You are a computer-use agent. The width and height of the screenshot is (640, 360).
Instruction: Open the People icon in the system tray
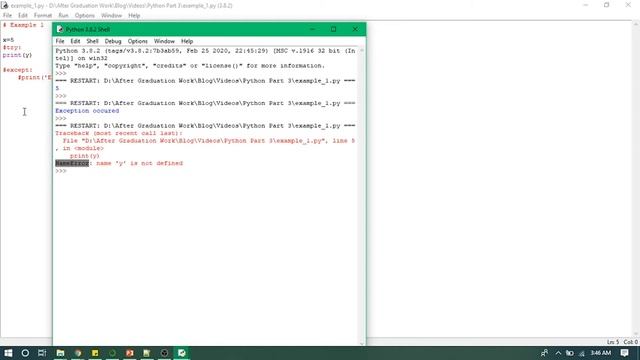point(544,353)
